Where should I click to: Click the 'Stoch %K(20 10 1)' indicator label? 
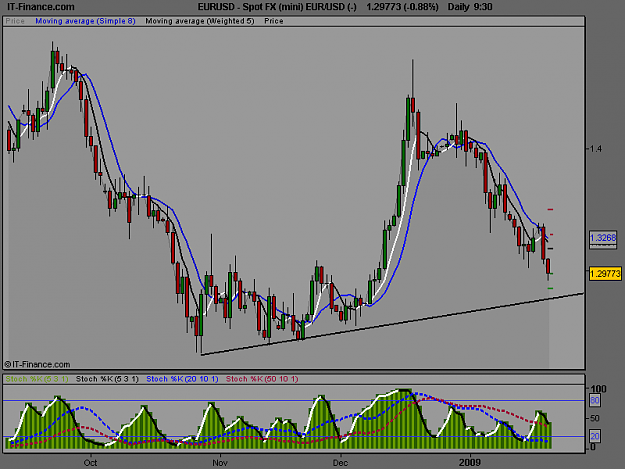(x=182, y=379)
